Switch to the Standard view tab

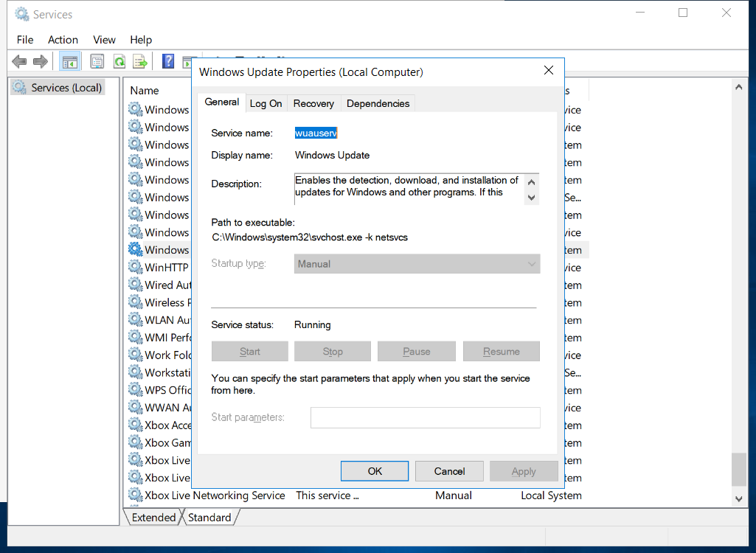(209, 518)
